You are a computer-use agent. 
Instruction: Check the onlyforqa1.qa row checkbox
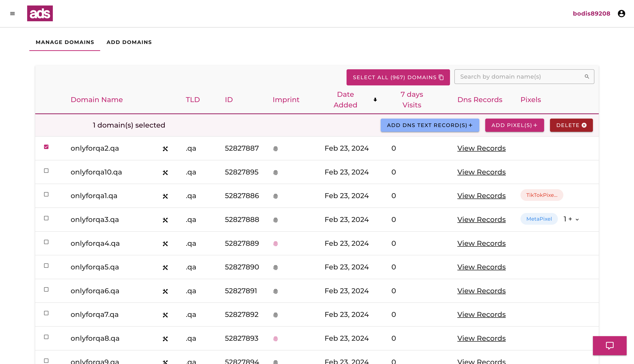click(x=46, y=194)
